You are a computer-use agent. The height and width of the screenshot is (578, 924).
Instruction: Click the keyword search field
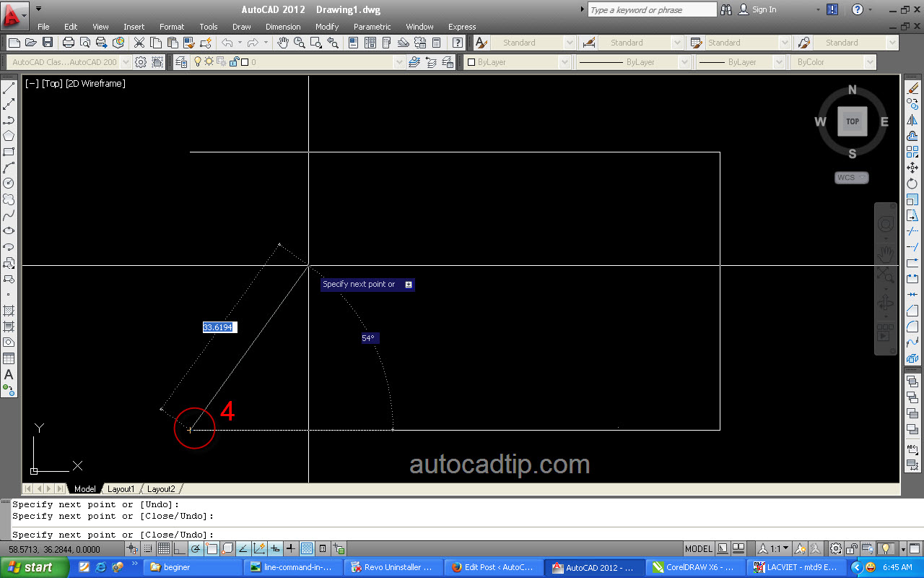coord(650,9)
